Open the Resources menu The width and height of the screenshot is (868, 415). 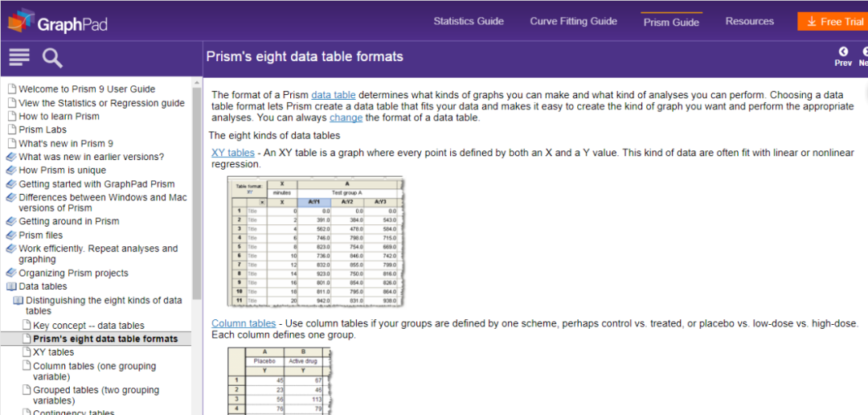click(x=750, y=21)
